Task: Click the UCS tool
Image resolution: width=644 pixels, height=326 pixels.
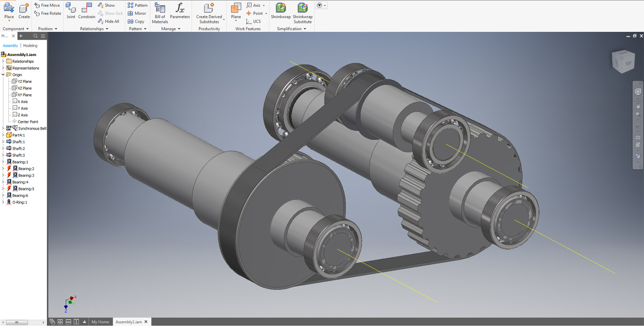Action: pos(254,21)
